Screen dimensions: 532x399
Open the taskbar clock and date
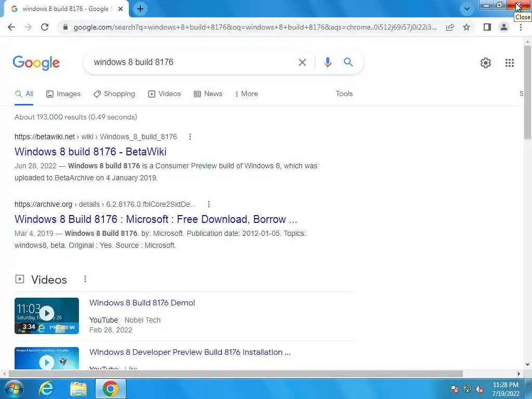coord(506,389)
